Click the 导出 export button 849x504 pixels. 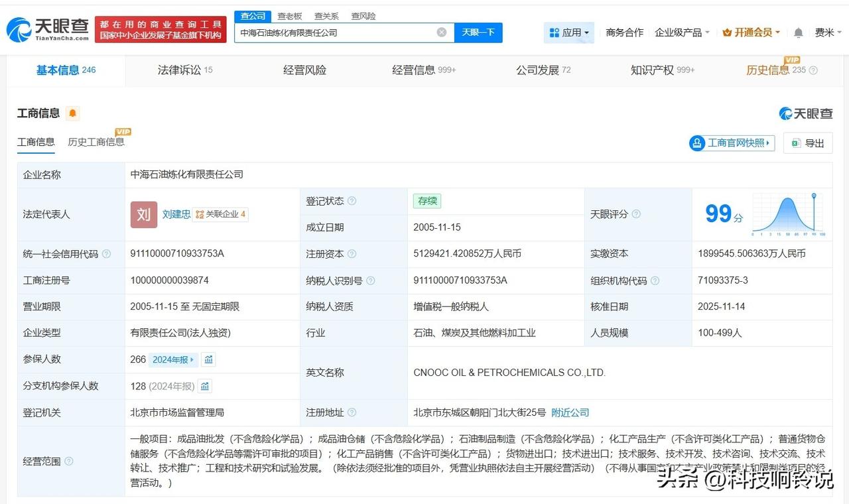pyautogui.click(x=808, y=143)
